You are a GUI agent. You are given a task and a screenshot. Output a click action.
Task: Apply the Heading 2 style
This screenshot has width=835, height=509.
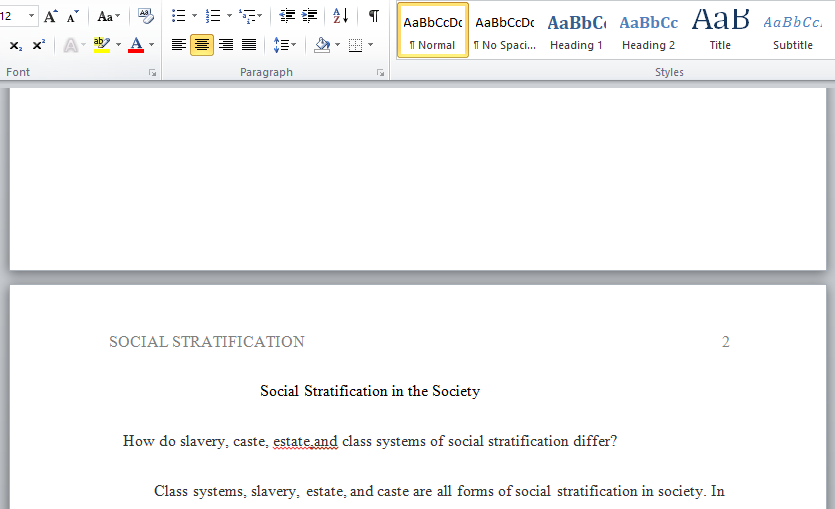[649, 30]
